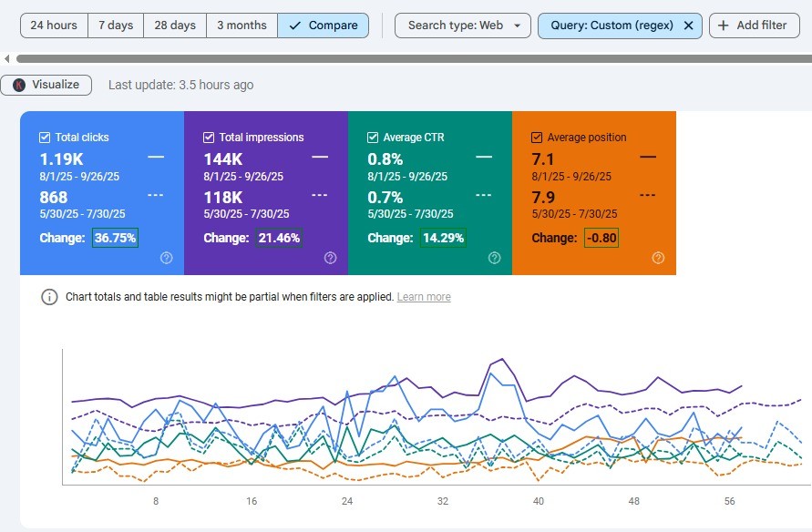Open the Learn more link
Screen dimensions: 812x532
(424, 297)
